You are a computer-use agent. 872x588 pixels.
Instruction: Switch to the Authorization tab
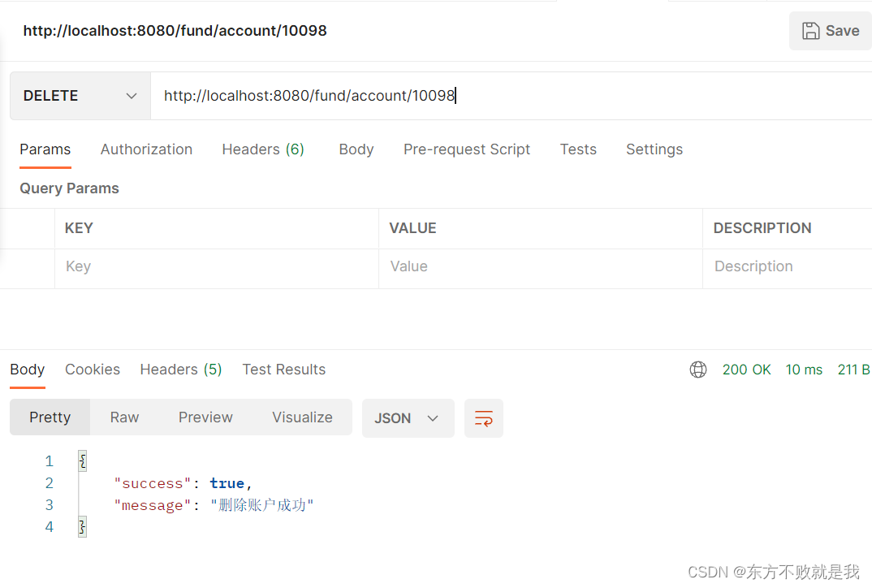pos(146,149)
